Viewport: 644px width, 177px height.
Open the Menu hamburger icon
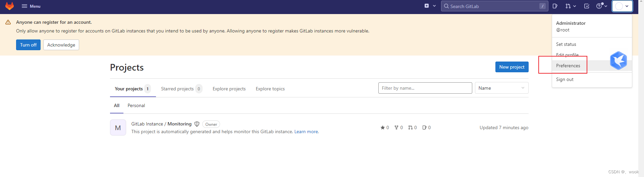(x=24, y=6)
